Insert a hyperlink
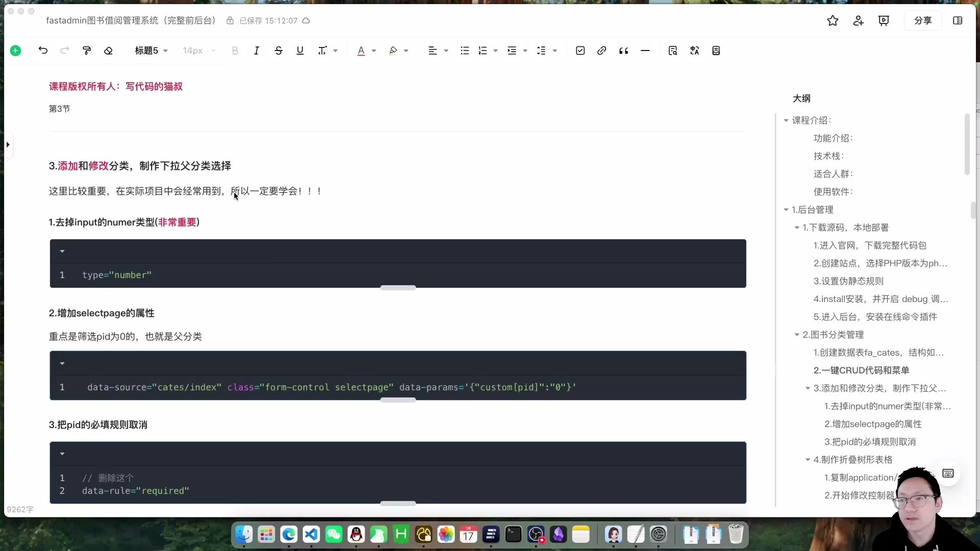 click(x=601, y=51)
